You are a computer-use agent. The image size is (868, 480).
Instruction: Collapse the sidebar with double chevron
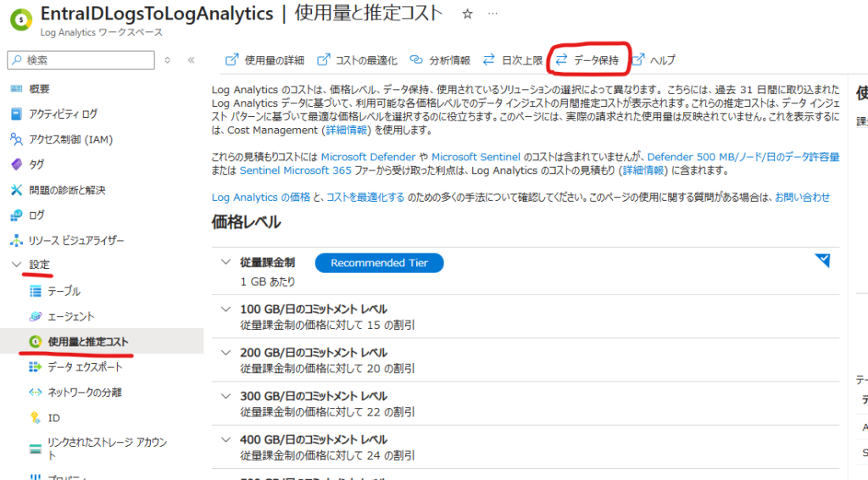tap(191, 60)
